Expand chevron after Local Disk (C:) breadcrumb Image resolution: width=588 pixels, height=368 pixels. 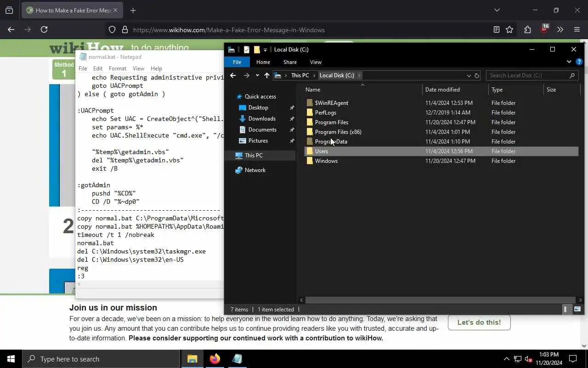pyautogui.click(x=359, y=75)
